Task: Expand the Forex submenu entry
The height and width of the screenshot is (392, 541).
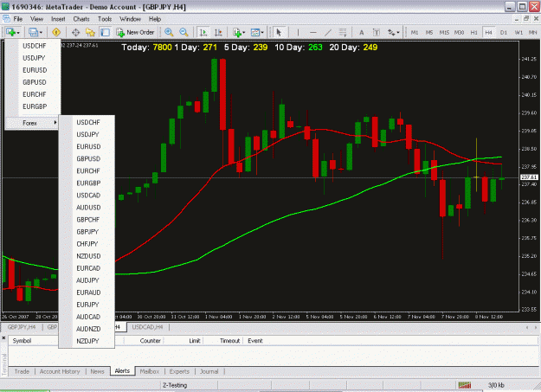Action: [32, 123]
